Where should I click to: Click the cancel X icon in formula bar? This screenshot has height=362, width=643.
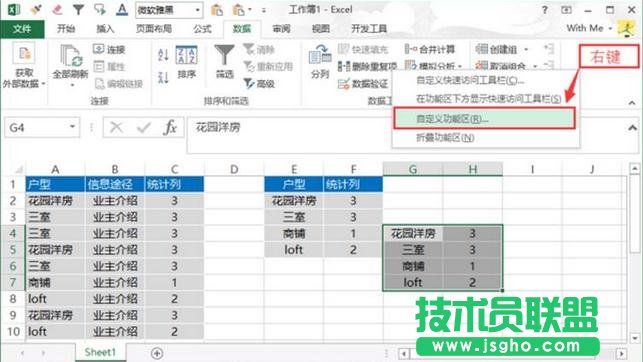point(116,127)
